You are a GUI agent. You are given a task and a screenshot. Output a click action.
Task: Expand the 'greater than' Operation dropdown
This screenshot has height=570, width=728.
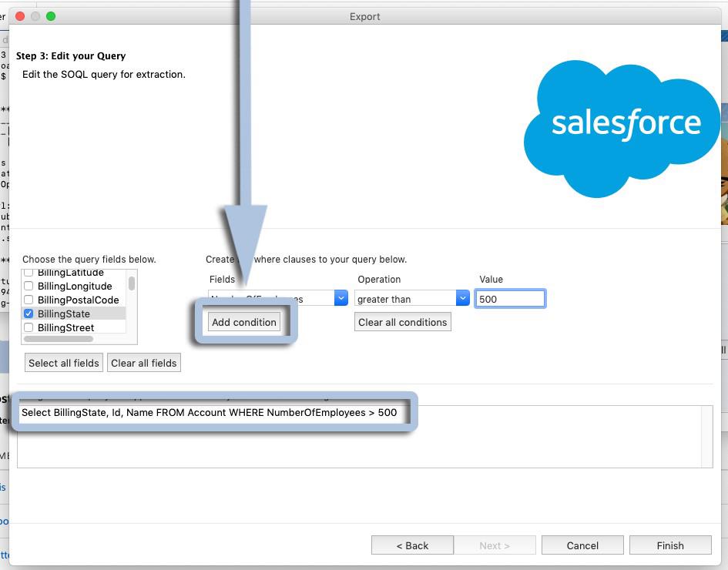tap(462, 299)
